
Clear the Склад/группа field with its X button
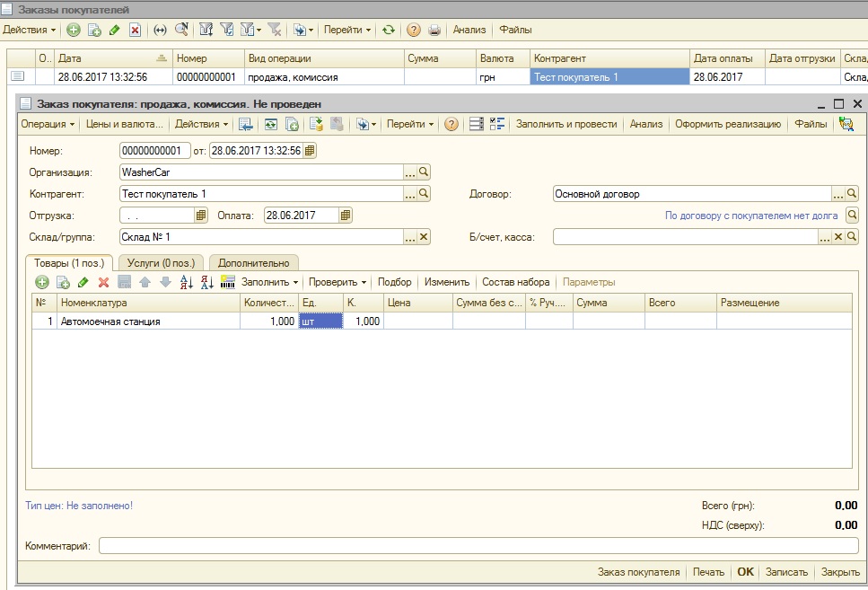[x=424, y=237]
